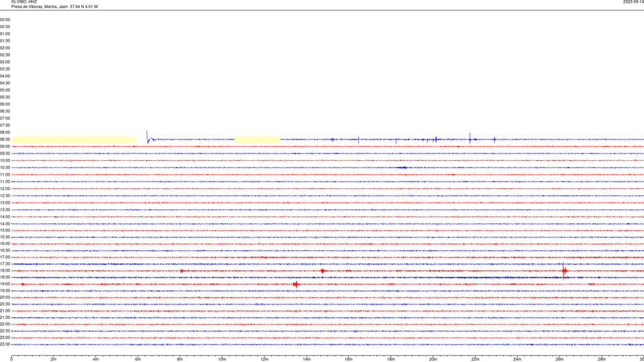The height and width of the screenshot is (362, 644).
Task: Select the 13:00 row label
Action: 5,202
